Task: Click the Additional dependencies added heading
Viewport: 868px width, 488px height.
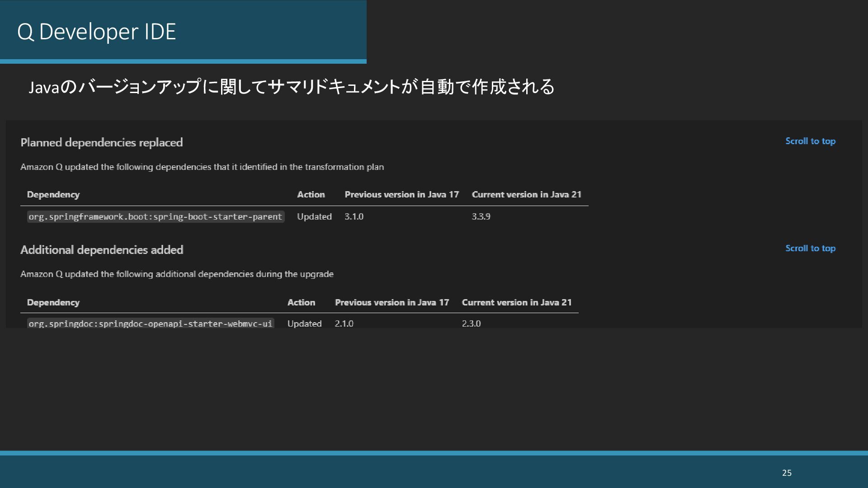Action: tap(102, 250)
